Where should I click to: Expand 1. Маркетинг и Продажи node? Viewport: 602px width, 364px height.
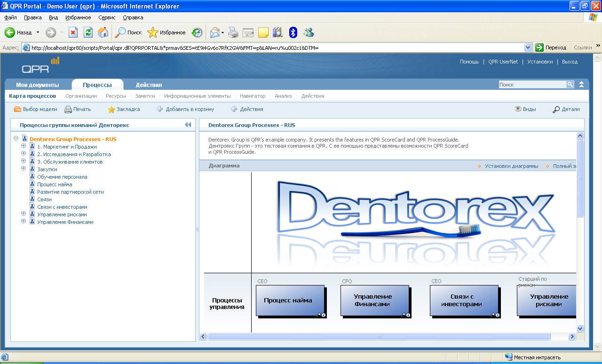pos(24,146)
